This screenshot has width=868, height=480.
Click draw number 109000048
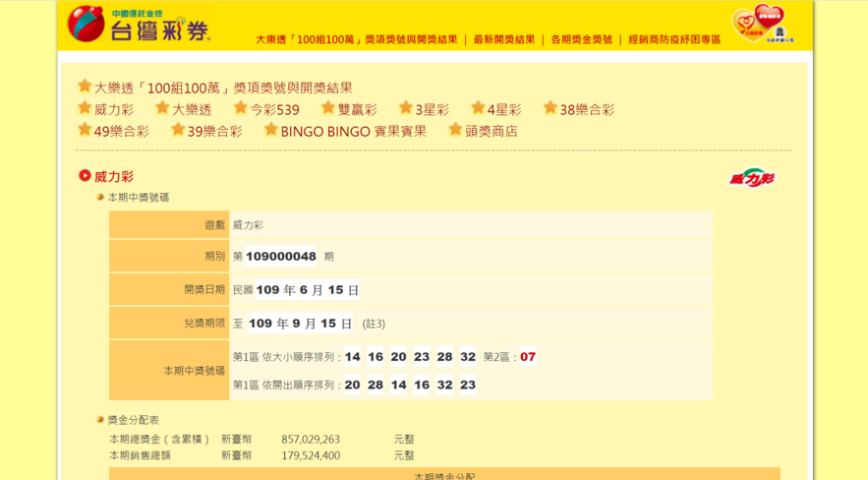pos(281,257)
